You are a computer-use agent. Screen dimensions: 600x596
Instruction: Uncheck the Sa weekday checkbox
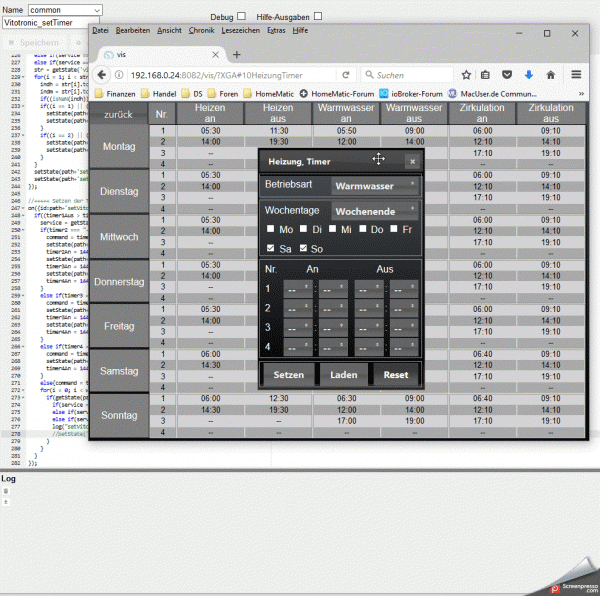click(x=270, y=248)
